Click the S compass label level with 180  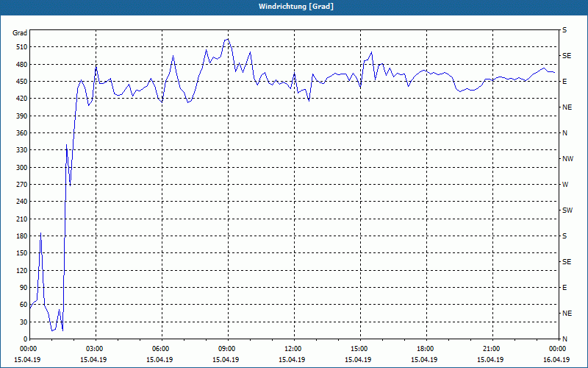(564, 236)
